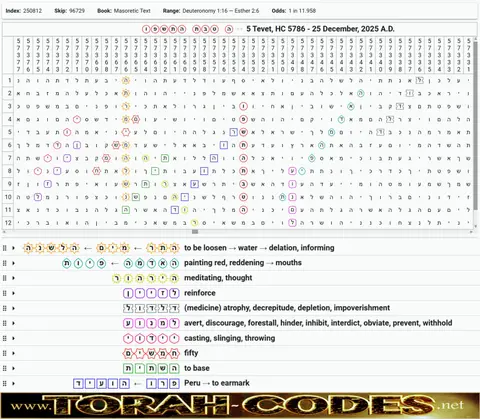Image resolution: width=480 pixels, height=419 pixels.
Task: Select grid row number 5
Action: pos(9,132)
